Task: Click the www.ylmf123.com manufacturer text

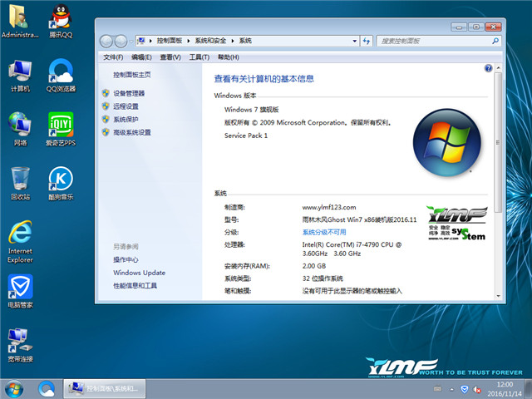Action: point(329,207)
